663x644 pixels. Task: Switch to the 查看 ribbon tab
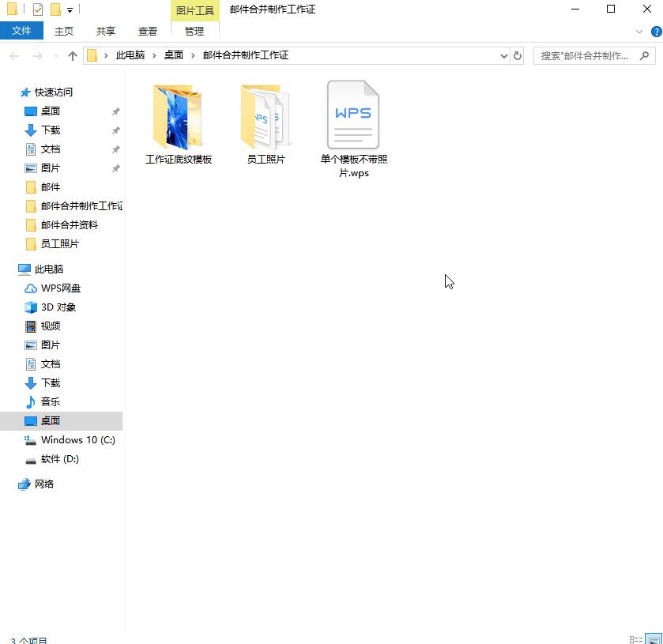click(x=147, y=31)
